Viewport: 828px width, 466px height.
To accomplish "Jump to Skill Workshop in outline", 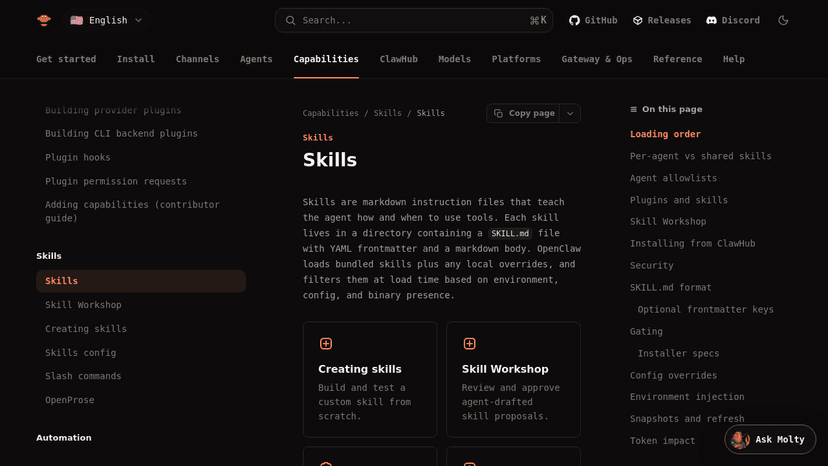I will [x=667, y=221].
